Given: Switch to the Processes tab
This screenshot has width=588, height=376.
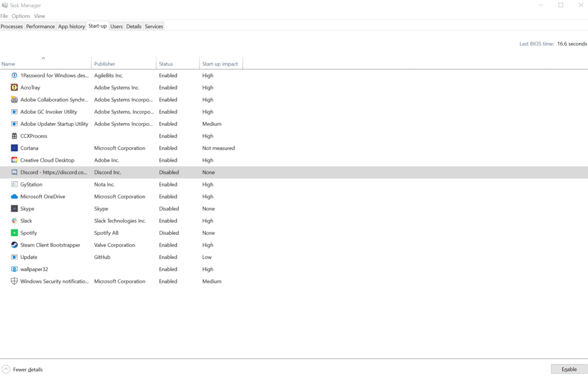Looking at the screenshot, I should pyautogui.click(x=12, y=26).
